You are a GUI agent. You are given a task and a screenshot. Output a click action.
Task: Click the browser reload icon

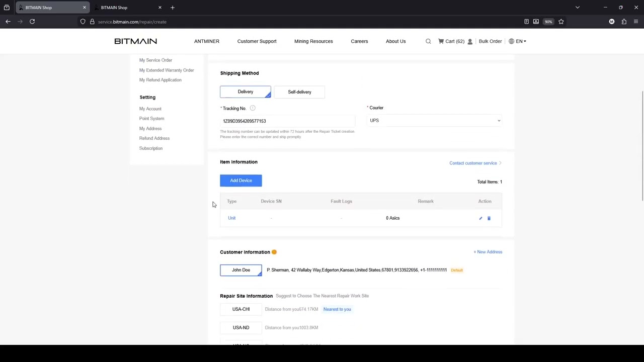(32, 22)
